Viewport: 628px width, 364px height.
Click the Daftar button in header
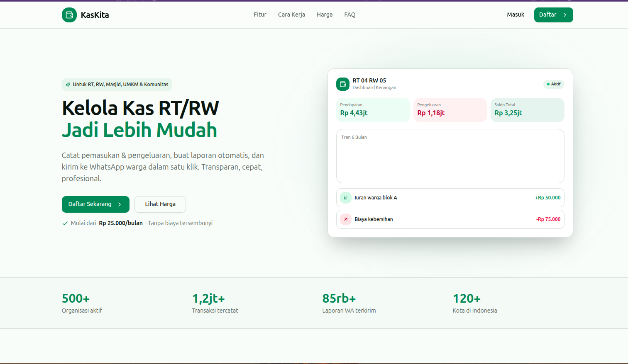click(x=553, y=15)
